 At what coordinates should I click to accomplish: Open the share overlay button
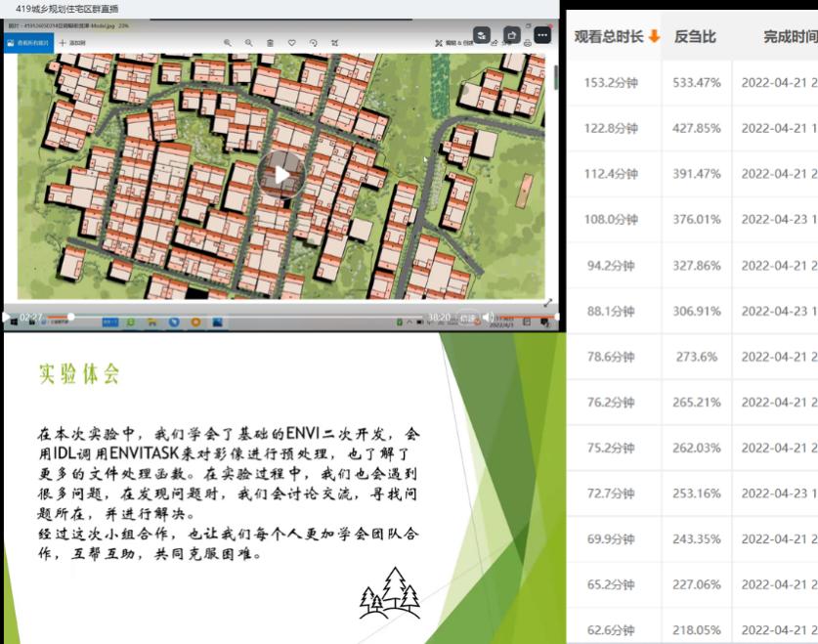click(x=511, y=35)
